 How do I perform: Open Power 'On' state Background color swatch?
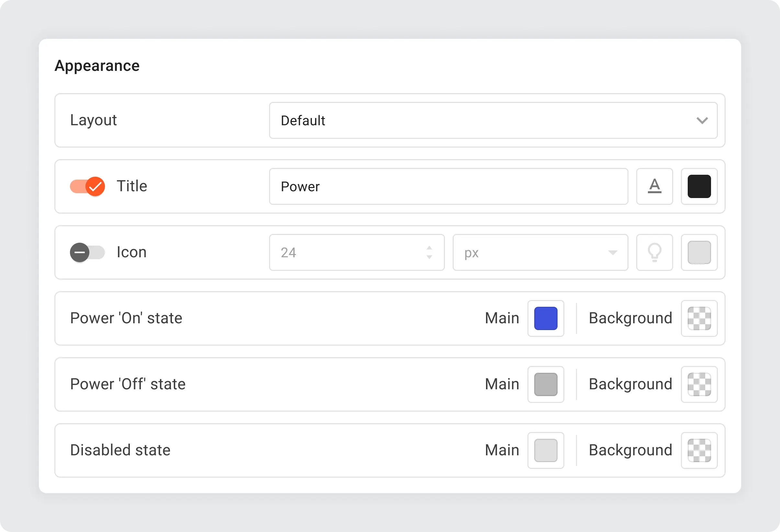pos(699,318)
